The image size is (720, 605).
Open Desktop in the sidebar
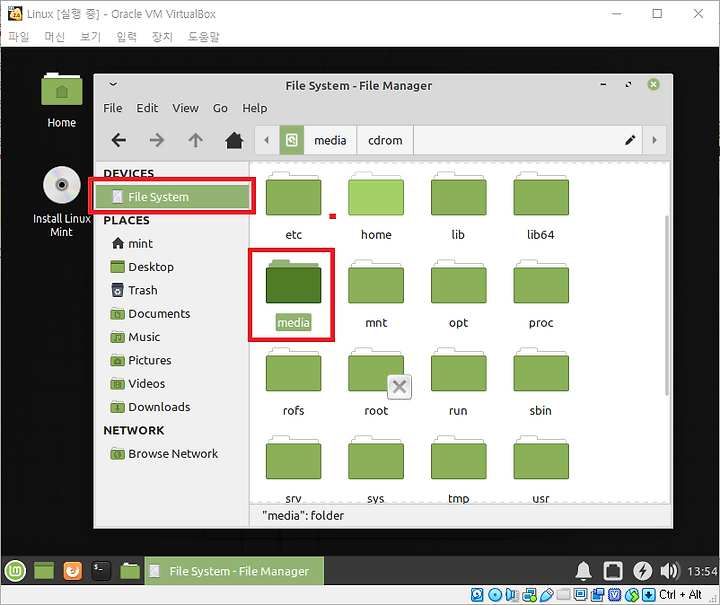point(172,267)
